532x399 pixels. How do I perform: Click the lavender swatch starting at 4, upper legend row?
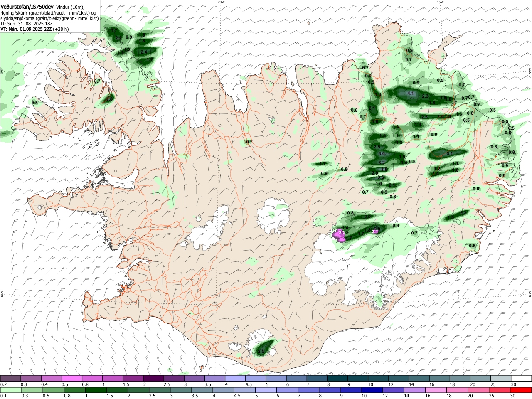coord(235,378)
